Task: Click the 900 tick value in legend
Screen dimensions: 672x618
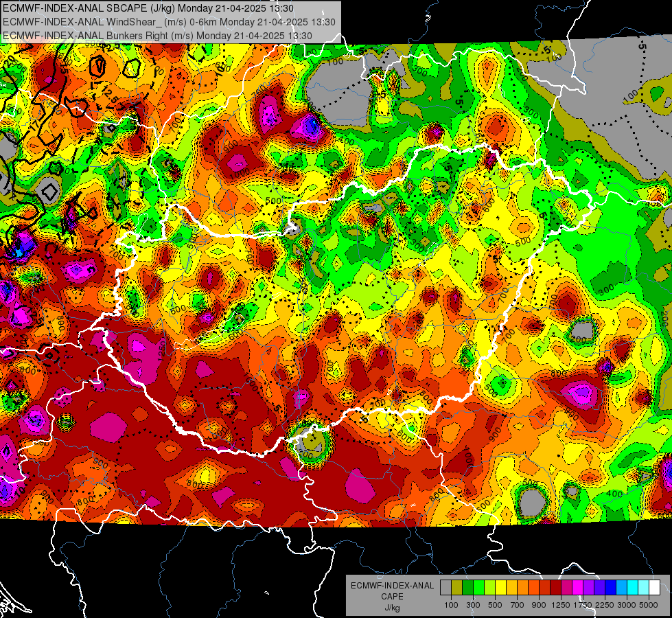Action: tap(539, 605)
